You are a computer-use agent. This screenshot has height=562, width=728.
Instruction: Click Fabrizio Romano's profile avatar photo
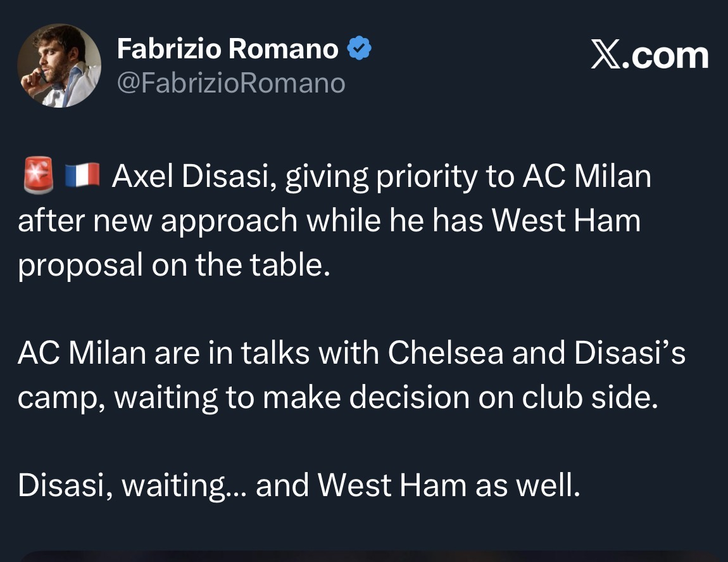59,67
